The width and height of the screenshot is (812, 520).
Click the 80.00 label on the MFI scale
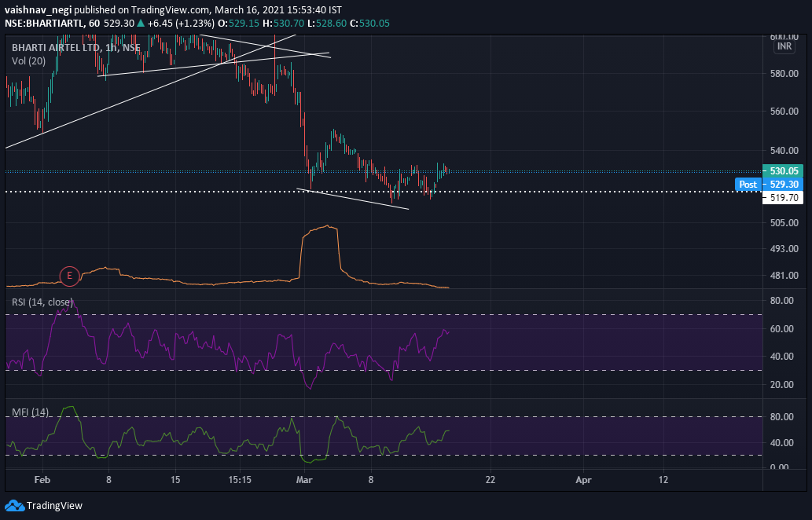(782, 416)
